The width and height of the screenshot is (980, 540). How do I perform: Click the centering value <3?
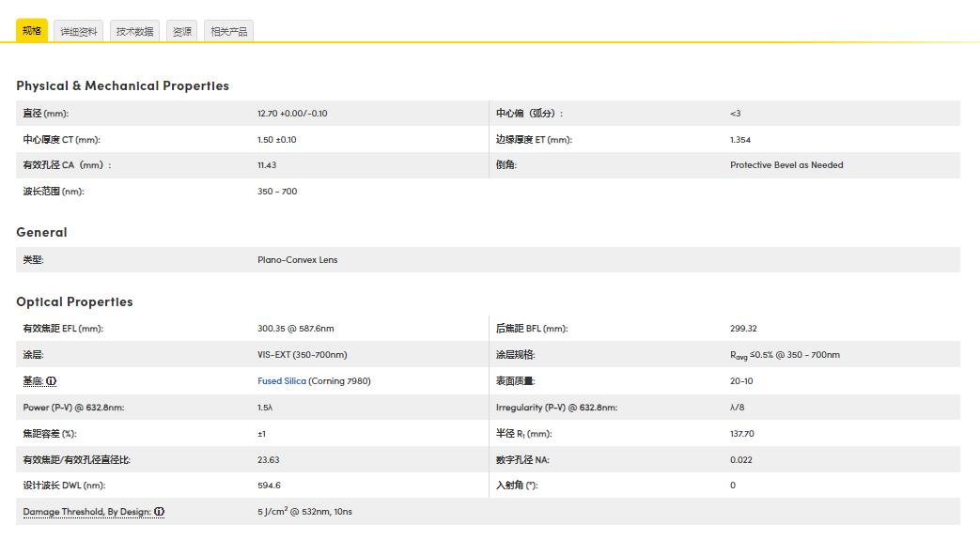(x=735, y=114)
